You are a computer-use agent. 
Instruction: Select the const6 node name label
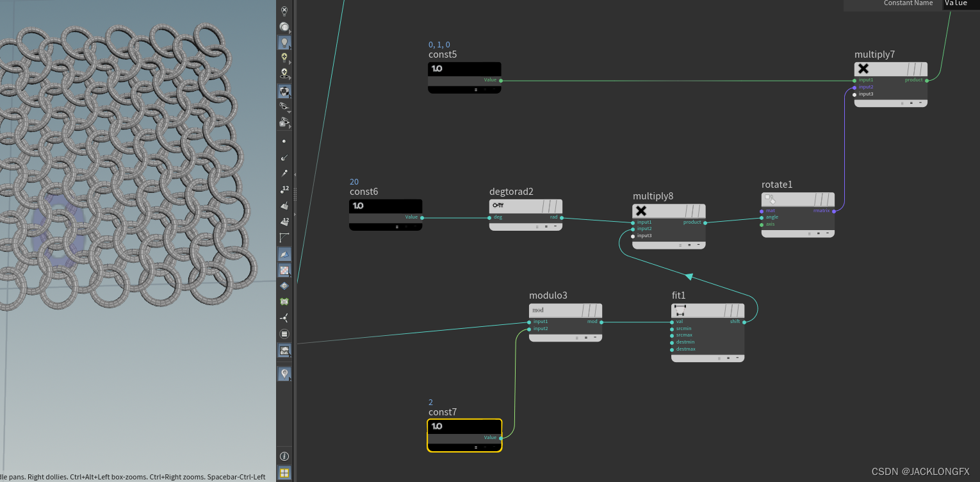coord(364,192)
